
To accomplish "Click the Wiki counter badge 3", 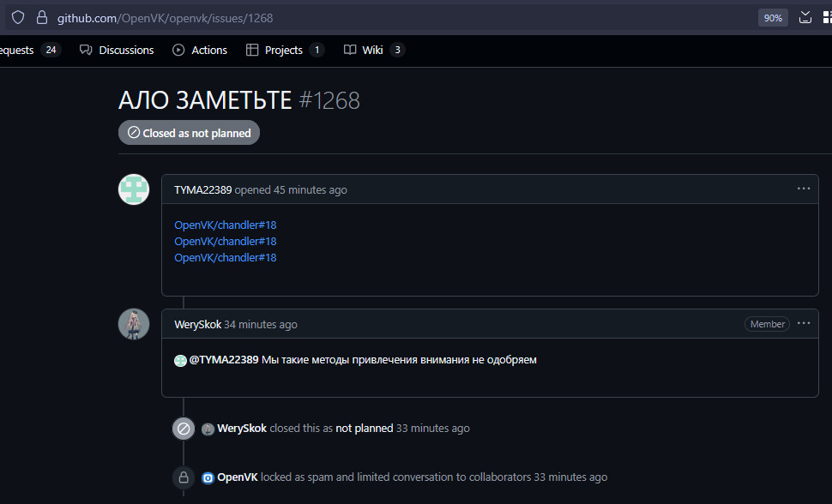I will point(397,50).
